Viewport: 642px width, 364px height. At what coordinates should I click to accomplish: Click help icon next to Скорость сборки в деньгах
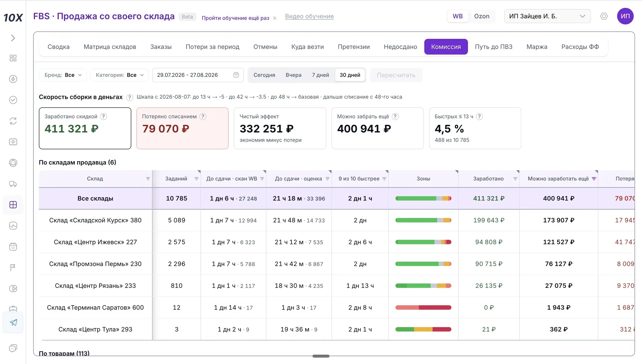[x=130, y=97]
